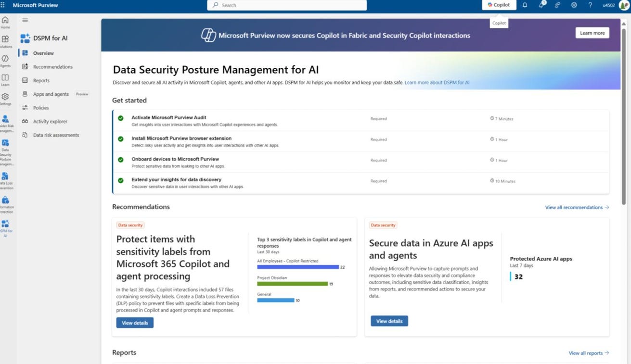
Task: Click green check for Install browser extension
Action: 121,139
